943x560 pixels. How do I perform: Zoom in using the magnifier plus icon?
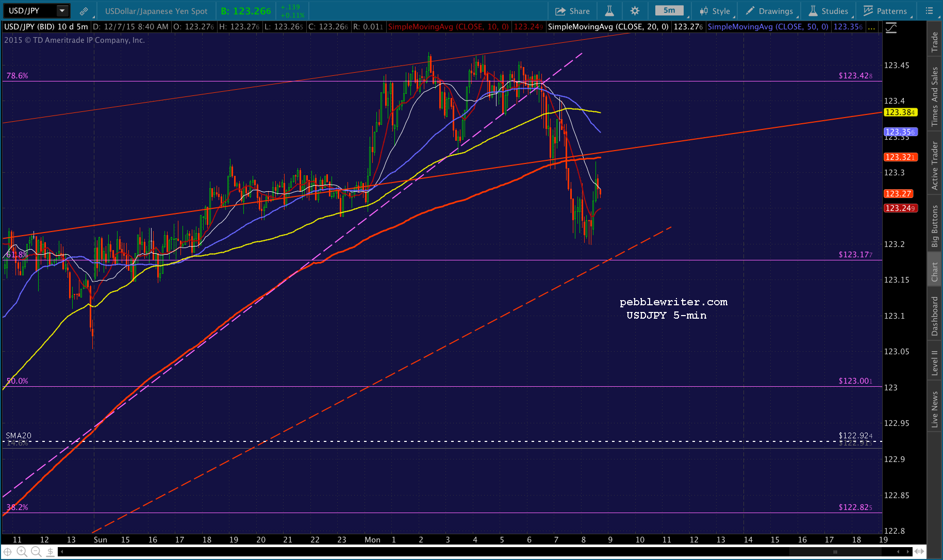[x=22, y=552]
